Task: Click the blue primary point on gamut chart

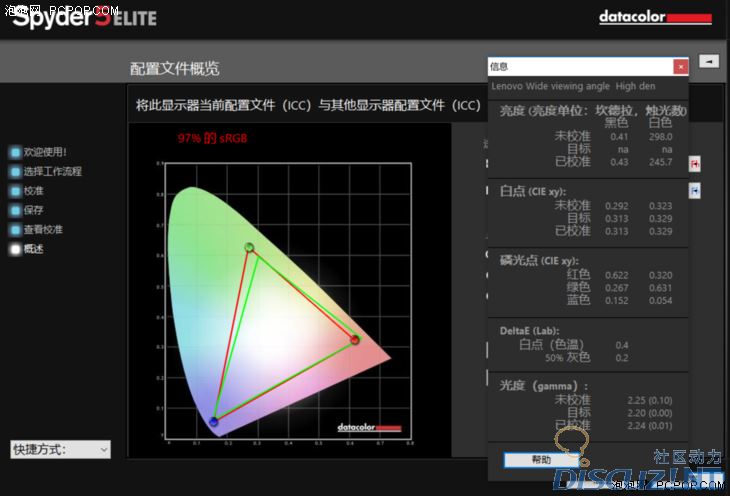Action: click(214, 422)
